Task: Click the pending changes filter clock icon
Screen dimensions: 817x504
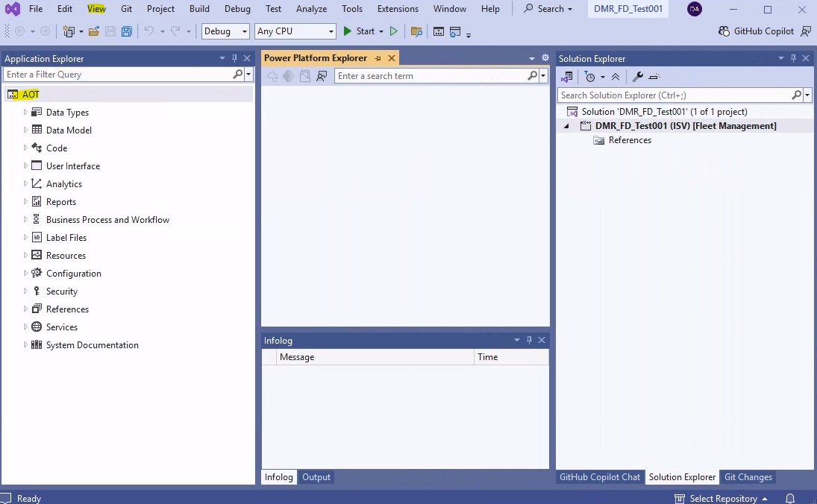Action: [590, 77]
